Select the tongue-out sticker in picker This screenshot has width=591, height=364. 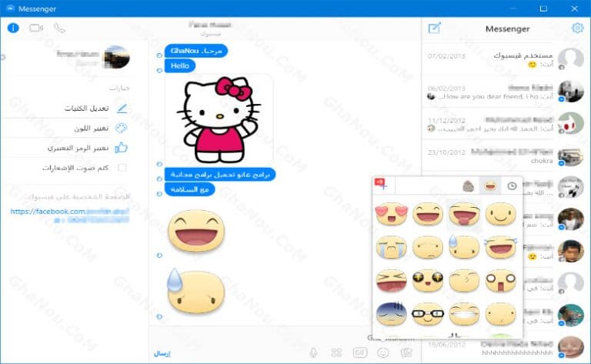pyautogui.click(x=464, y=214)
